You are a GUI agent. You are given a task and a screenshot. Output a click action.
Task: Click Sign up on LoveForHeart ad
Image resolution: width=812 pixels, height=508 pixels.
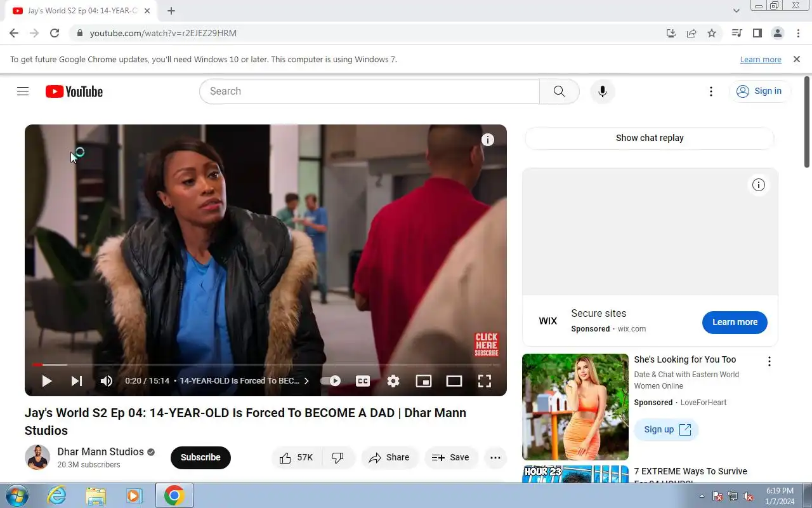tap(666, 429)
